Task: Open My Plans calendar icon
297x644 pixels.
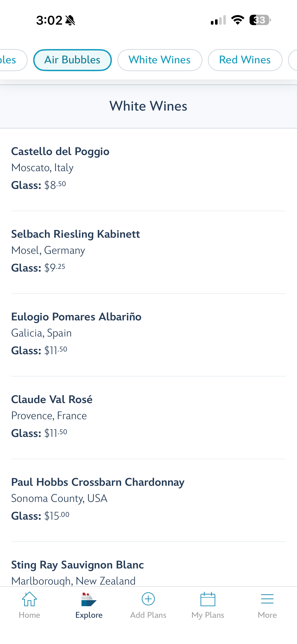Action: [207, 599]
